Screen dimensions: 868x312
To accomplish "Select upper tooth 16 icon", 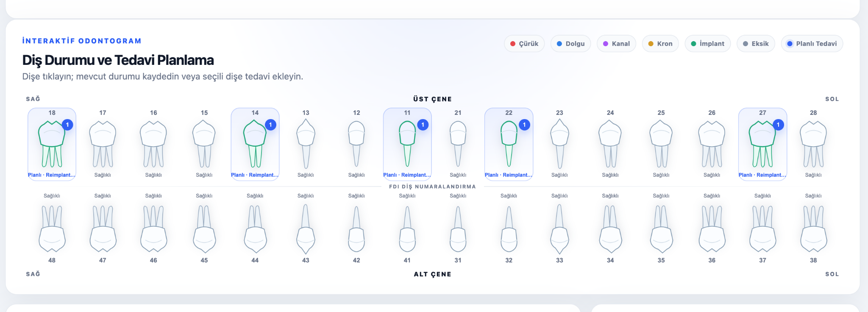I will [x=153, y=144].
